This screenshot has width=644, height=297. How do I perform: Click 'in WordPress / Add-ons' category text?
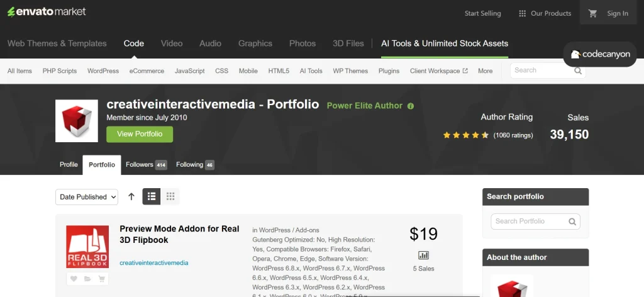pyautogui.click(x=286, y=230)
